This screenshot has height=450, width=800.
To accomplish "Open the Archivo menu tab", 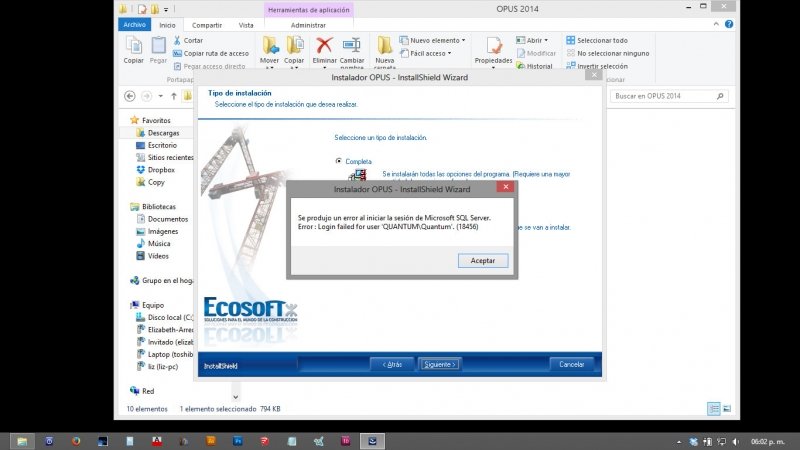I will pyautogui.click(x=134, y=24).
